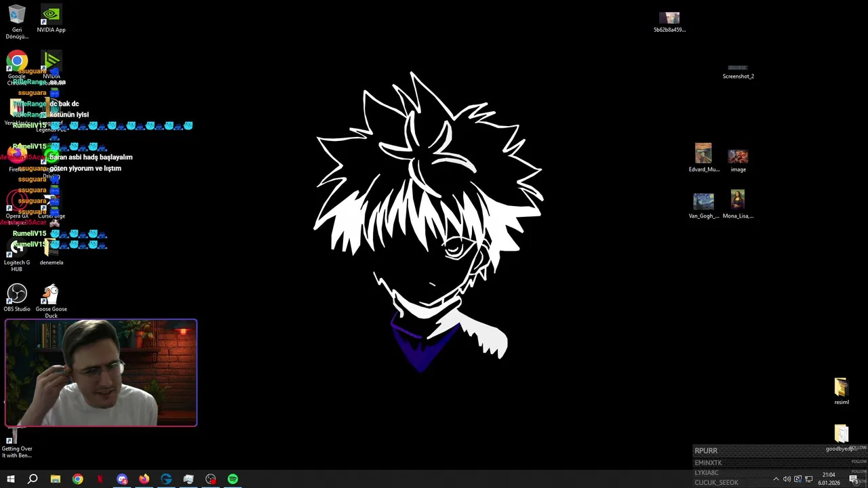Open the volume speaker control in the tray
The width and height of the screenshot is (868, 488).
pos(787,479)
